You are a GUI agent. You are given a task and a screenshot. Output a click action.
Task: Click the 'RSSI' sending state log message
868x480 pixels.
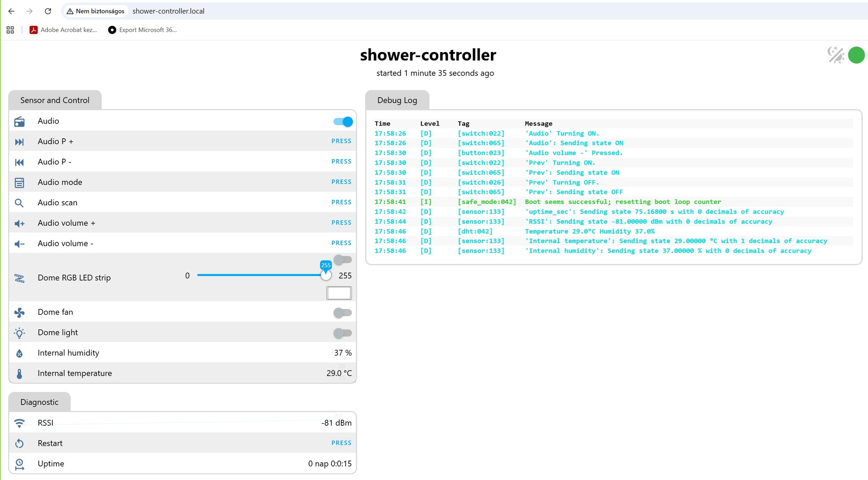648,221
